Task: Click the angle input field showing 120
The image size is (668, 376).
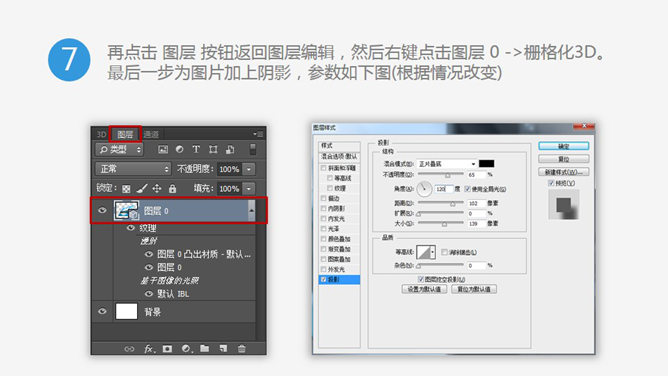Action: pos(444,189)
